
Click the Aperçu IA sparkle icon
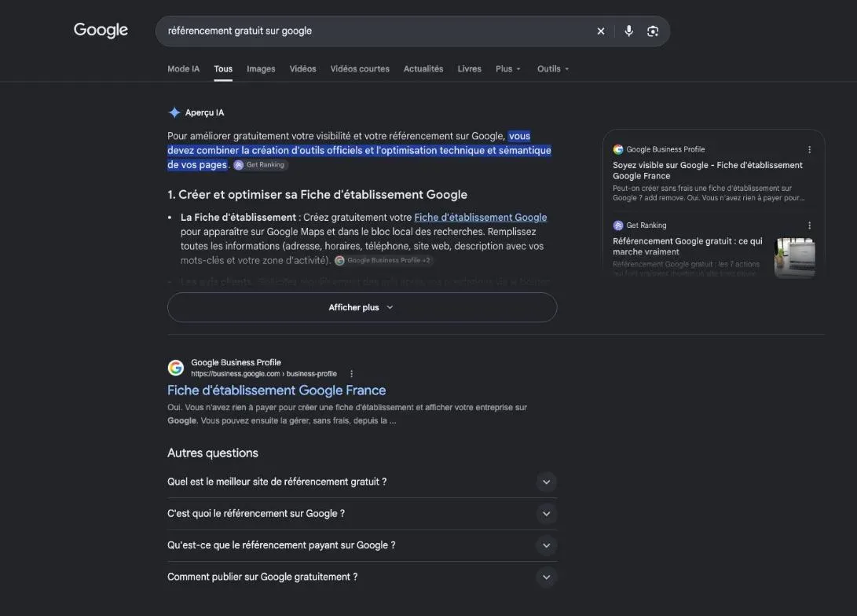(174, 112)
